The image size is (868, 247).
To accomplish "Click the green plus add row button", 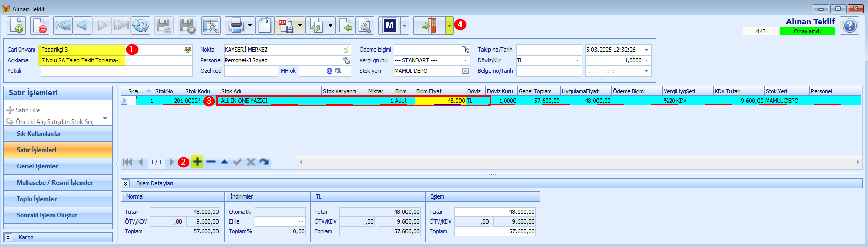I will pyautogui.click(x=197, y=162).
